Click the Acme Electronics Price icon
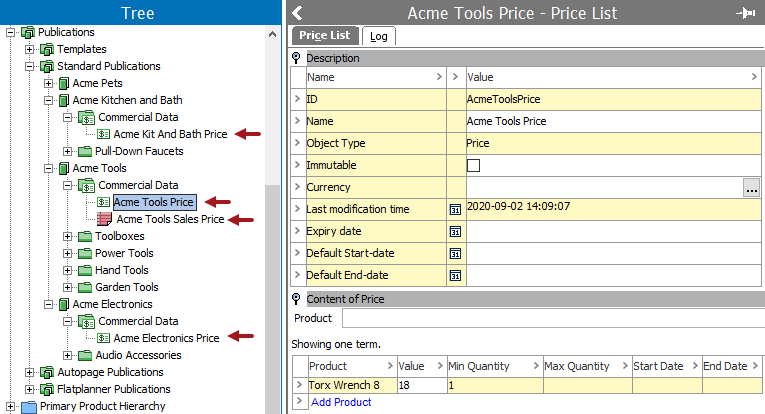This screenshot has height=414, width=765. pos(103,338)
